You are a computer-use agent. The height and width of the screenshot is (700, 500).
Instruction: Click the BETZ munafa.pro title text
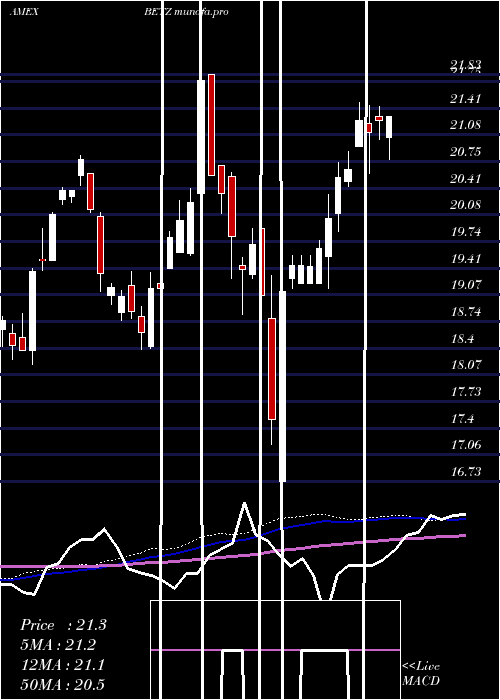click(x=186, y=12)
